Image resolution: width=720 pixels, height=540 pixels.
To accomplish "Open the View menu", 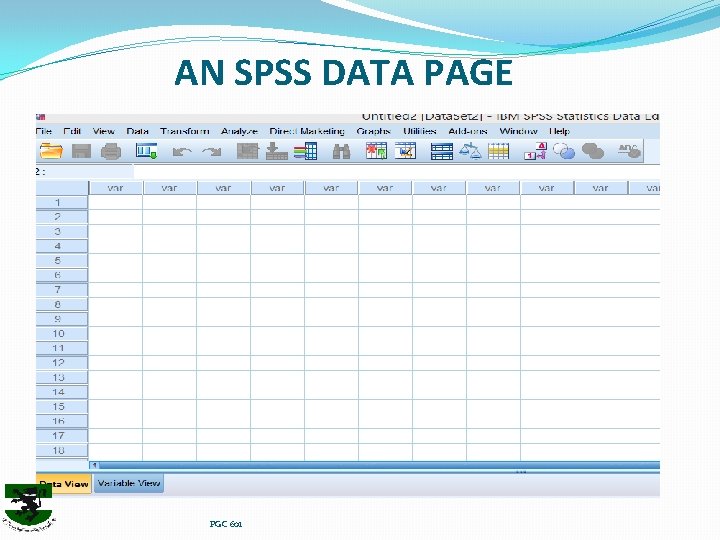I will click(x=103, y=131).
